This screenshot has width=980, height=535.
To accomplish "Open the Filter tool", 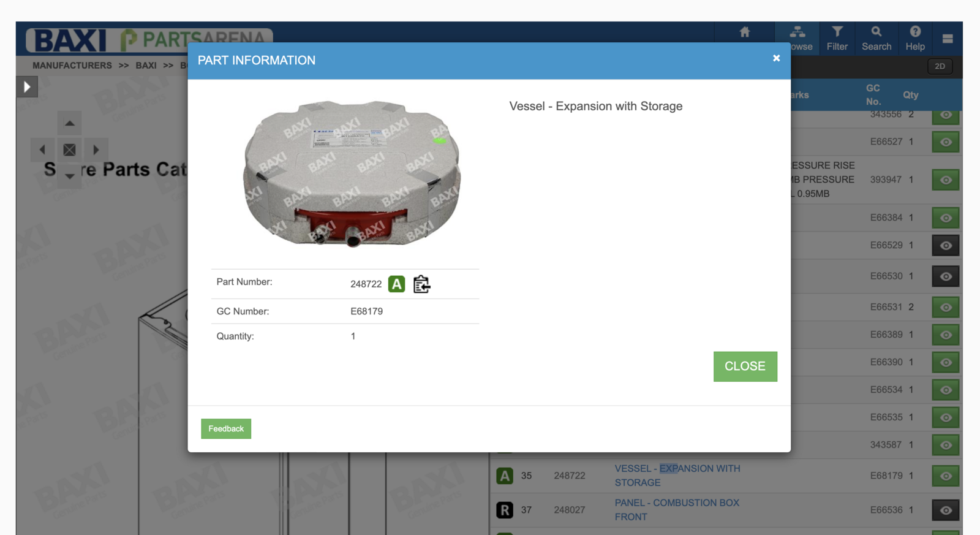I will [x=837, y=39].
